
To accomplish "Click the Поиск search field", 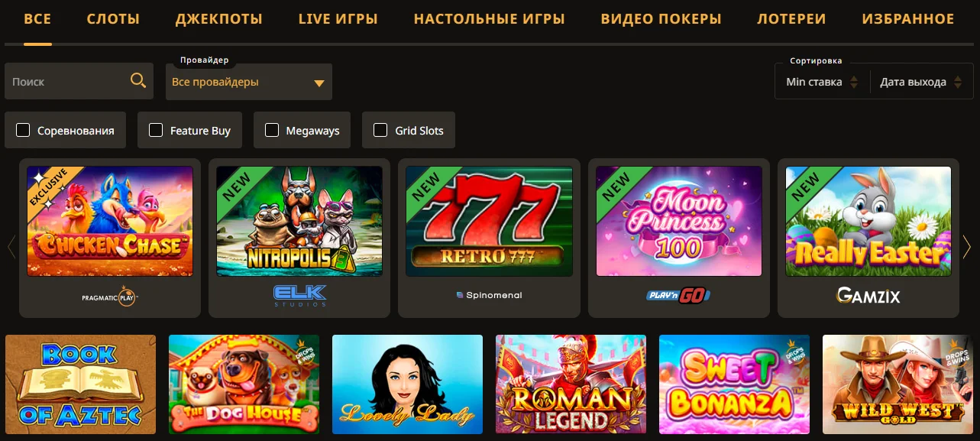I will (67, 82).
